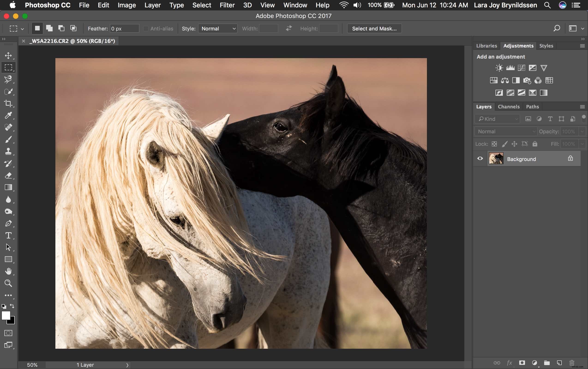Add a Black & White adjustment
The width and height of the screenshot is (588, 369).
coord(516,80)
